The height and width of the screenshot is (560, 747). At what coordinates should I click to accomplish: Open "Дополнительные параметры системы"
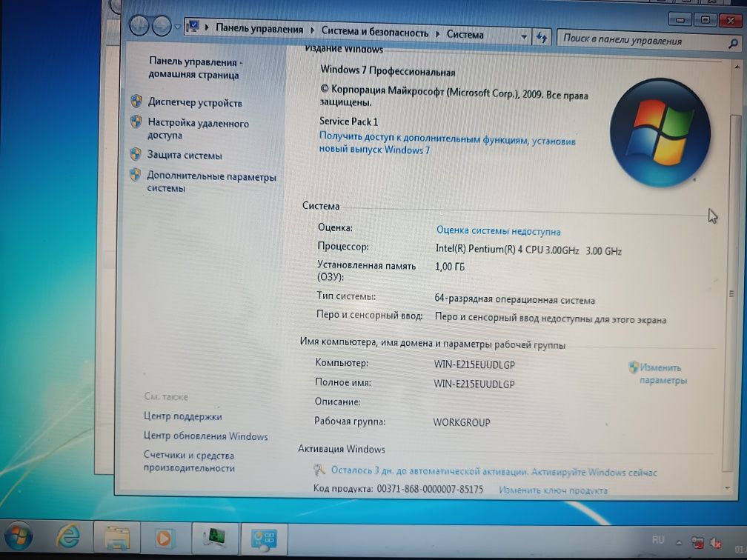pos(211,182)
